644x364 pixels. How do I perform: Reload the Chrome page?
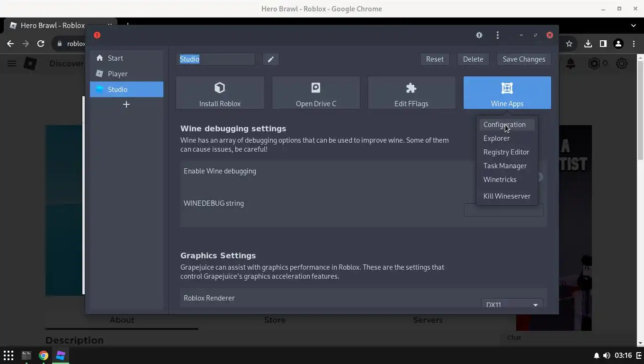click(41, 44)
